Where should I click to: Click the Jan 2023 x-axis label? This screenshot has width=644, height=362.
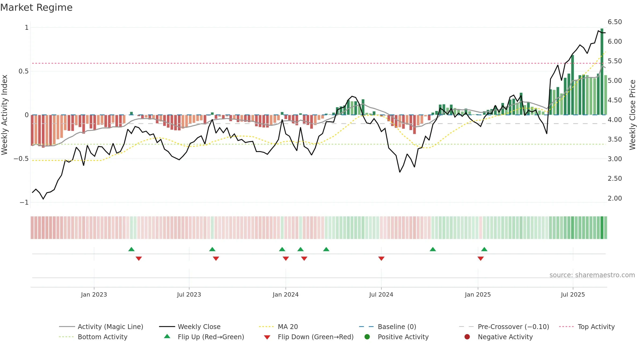tap(94, 295)
